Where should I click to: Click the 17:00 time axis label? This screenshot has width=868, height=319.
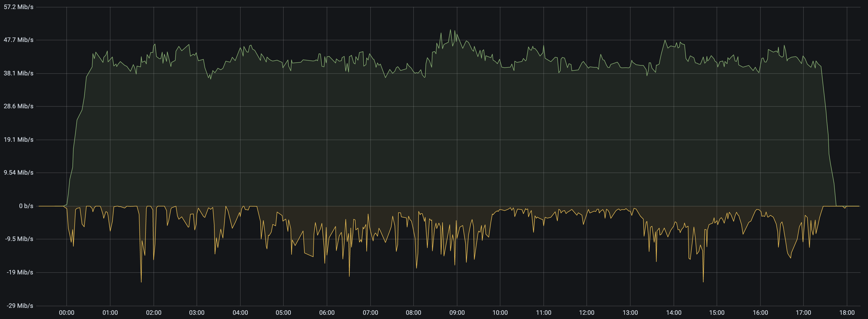click(x=803, y=313)
